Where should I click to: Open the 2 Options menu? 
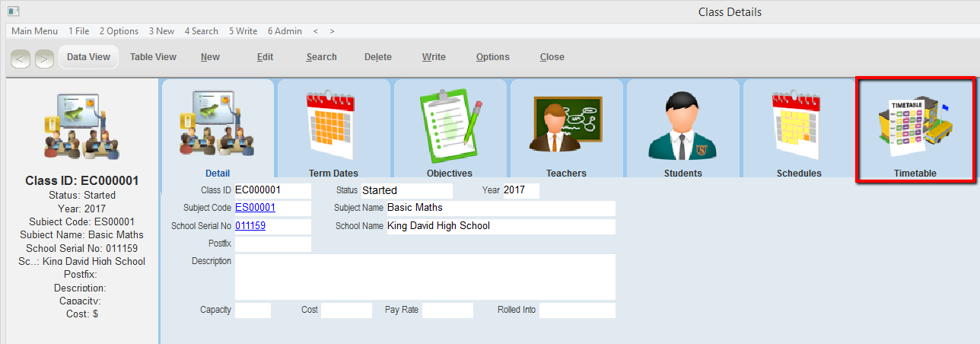click(119, 31)
